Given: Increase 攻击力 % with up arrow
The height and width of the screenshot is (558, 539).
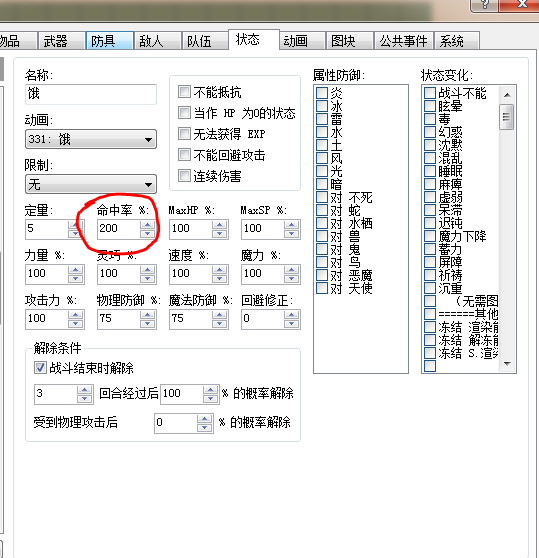Looking at the screenshot, I should (x=75, y=315).
